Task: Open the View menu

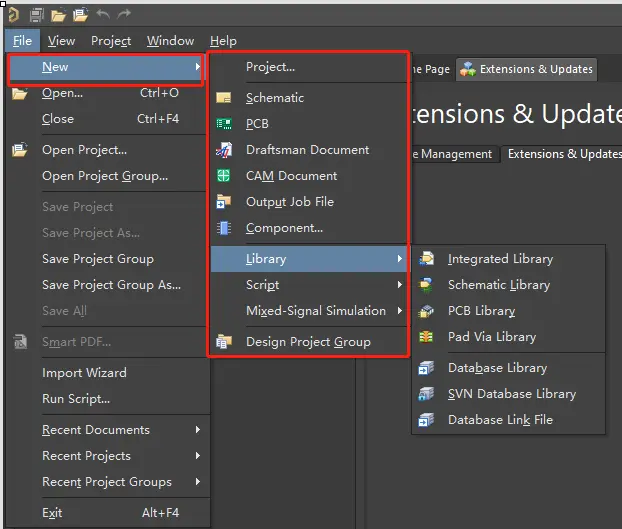Action: pos(61,40)
